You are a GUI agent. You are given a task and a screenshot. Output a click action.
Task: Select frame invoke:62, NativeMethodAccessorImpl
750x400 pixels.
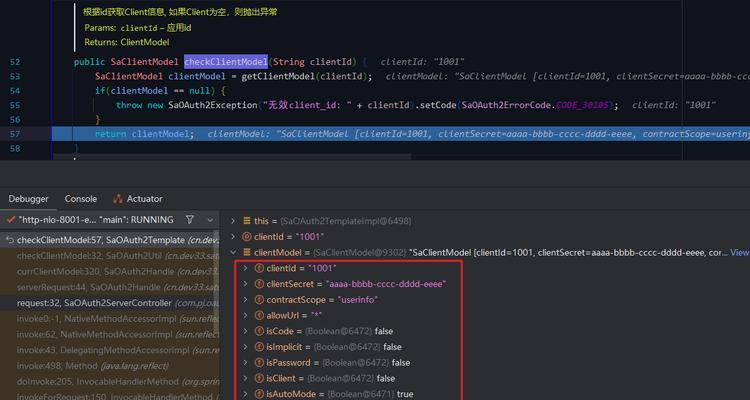click(x=110, y=334)
